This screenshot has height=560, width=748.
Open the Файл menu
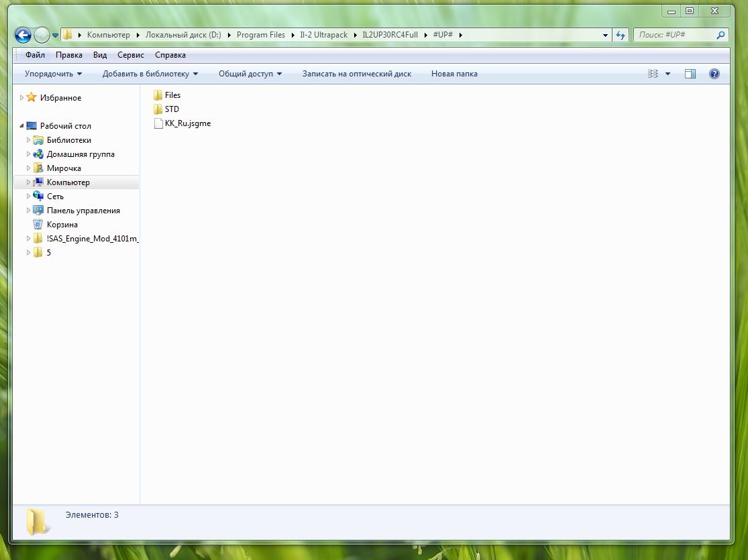click(x=36, y=55)
